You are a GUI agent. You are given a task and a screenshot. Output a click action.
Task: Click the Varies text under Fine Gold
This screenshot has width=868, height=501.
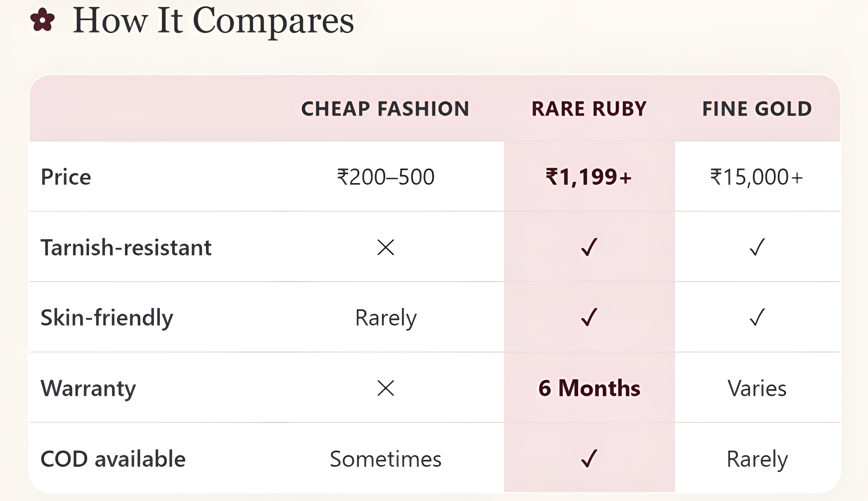point(757,388)
